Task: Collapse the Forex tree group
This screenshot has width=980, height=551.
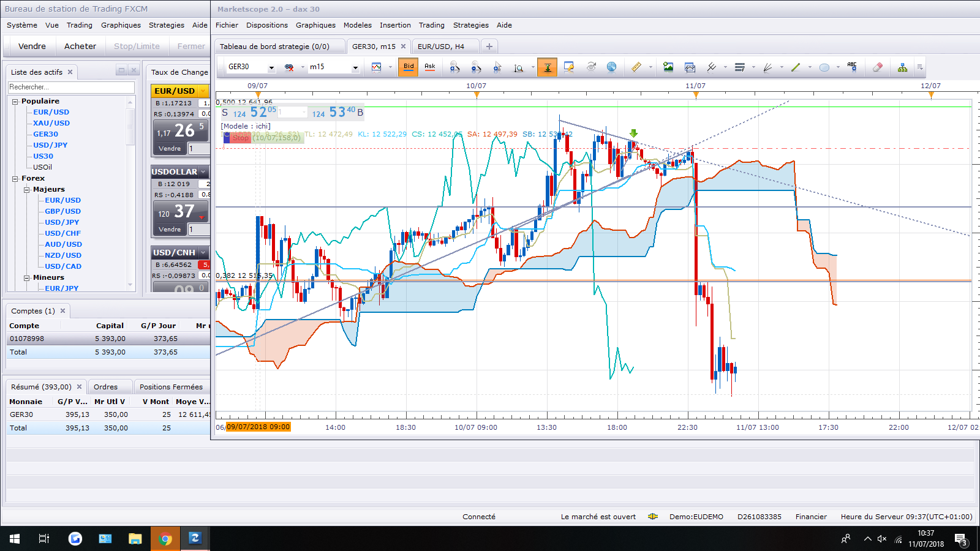Action: pos(15,179)
